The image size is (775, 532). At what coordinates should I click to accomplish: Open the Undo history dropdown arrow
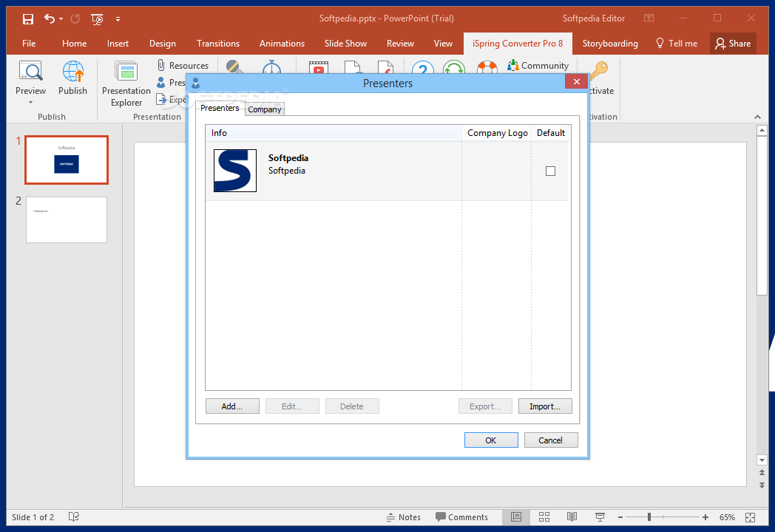point(61,18)
